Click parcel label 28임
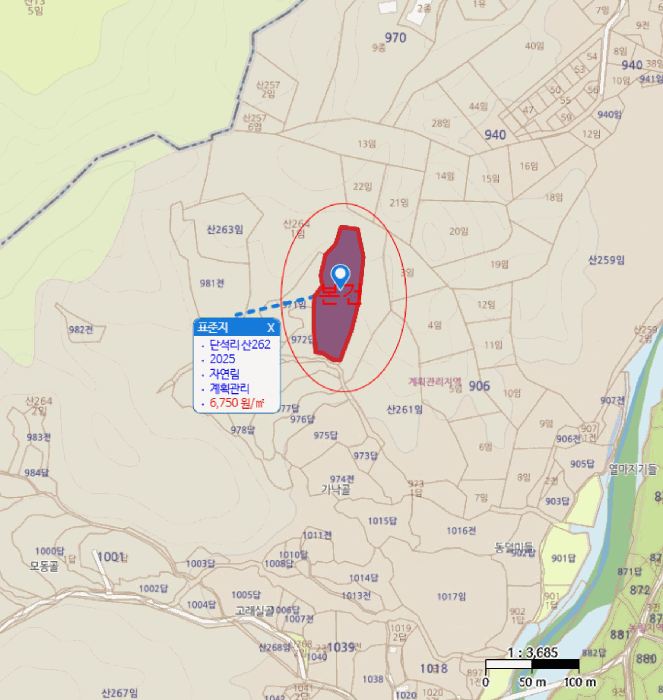Screen dimensions: 663x700 pos(441,123)
